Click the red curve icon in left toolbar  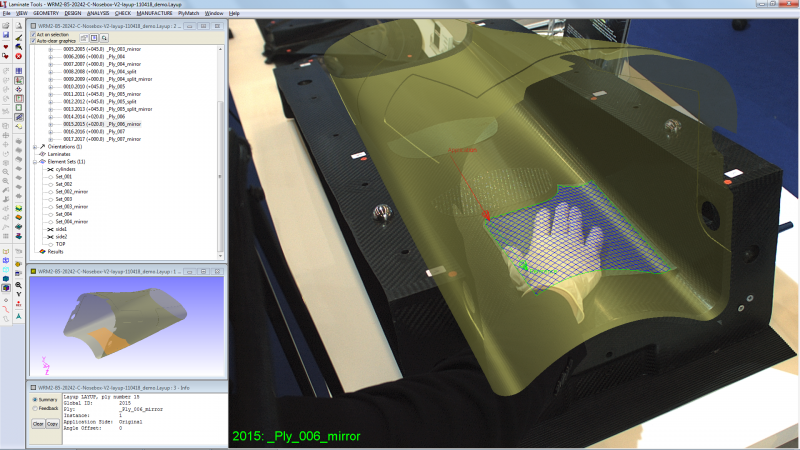(x=6, y=307)
